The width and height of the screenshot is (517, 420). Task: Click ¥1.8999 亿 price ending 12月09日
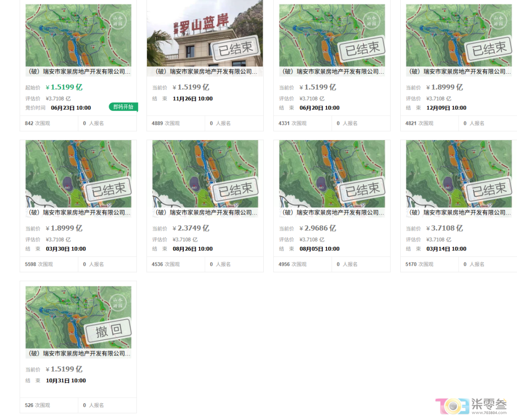pyautogui.click(x=444, y=87)
